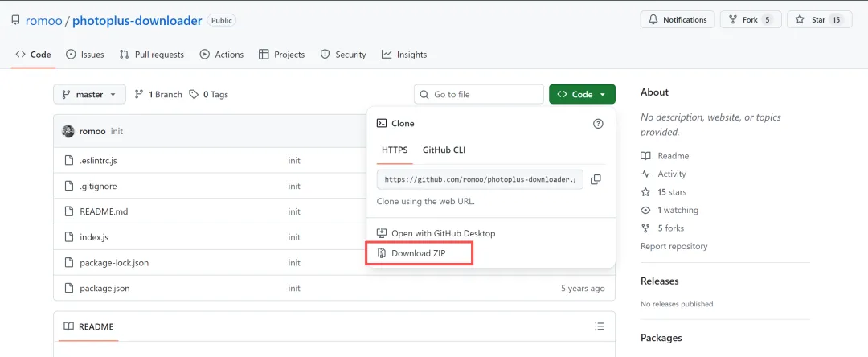Click Download ZIP option
868x357 pixels.
(419, 253)
